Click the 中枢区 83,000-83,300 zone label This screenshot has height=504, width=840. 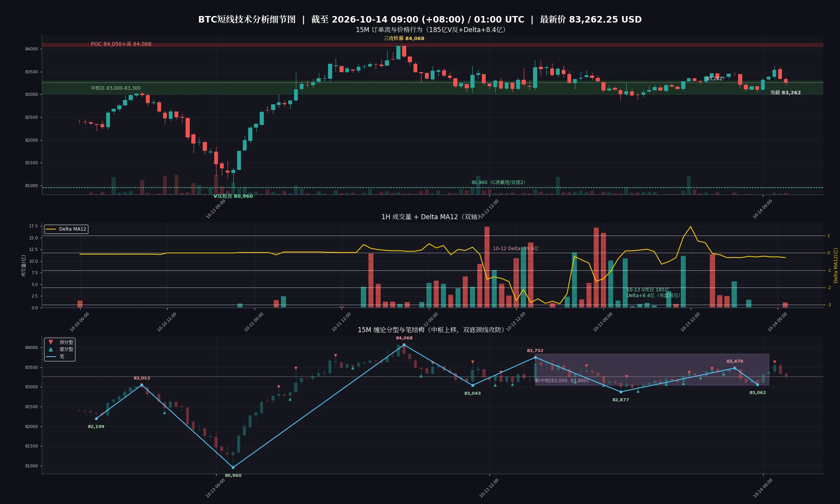pos(116,88)
